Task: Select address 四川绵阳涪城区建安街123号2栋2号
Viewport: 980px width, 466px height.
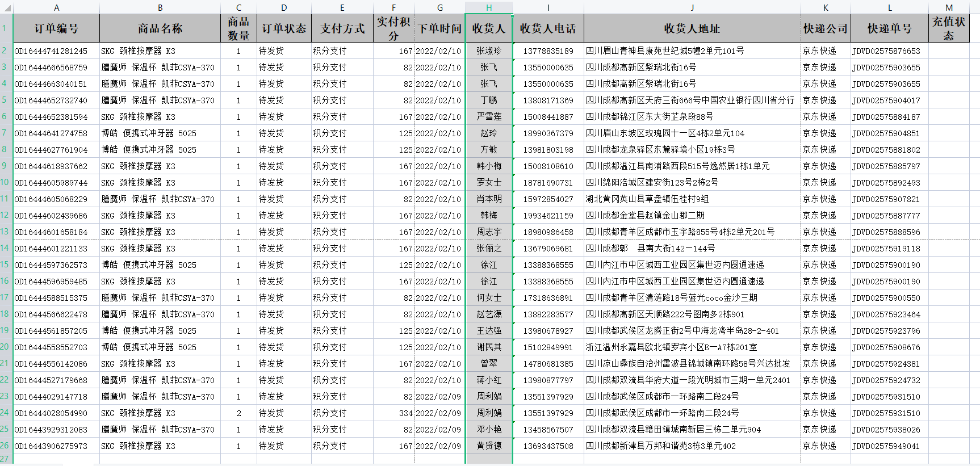Action: click(692, 183)
